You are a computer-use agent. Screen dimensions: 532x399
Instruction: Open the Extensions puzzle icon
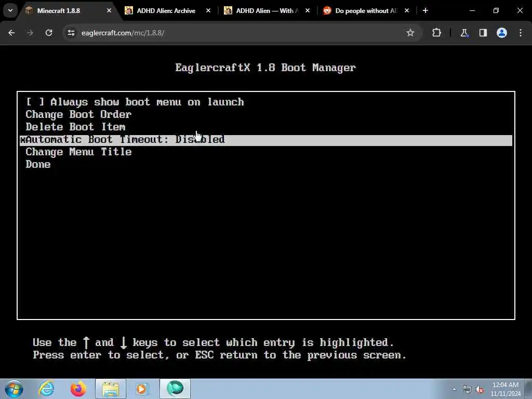[x=436, y=33]
